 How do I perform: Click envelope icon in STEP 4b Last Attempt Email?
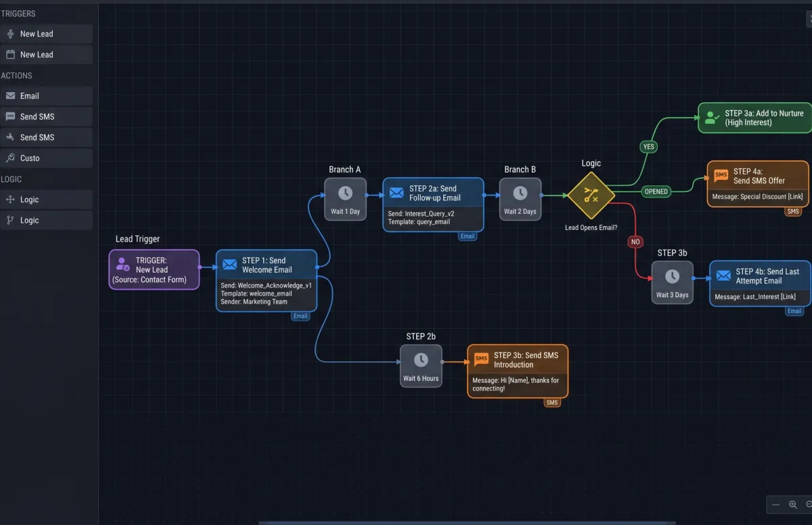(723, 276)
